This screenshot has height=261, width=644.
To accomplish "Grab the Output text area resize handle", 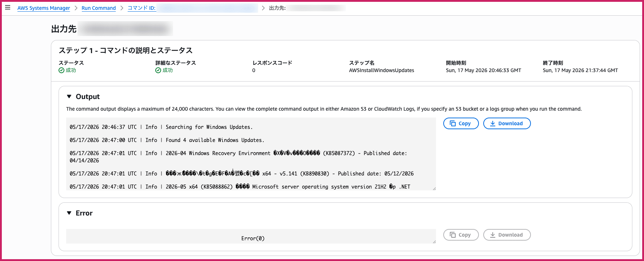I will click(x=434, y=188).
